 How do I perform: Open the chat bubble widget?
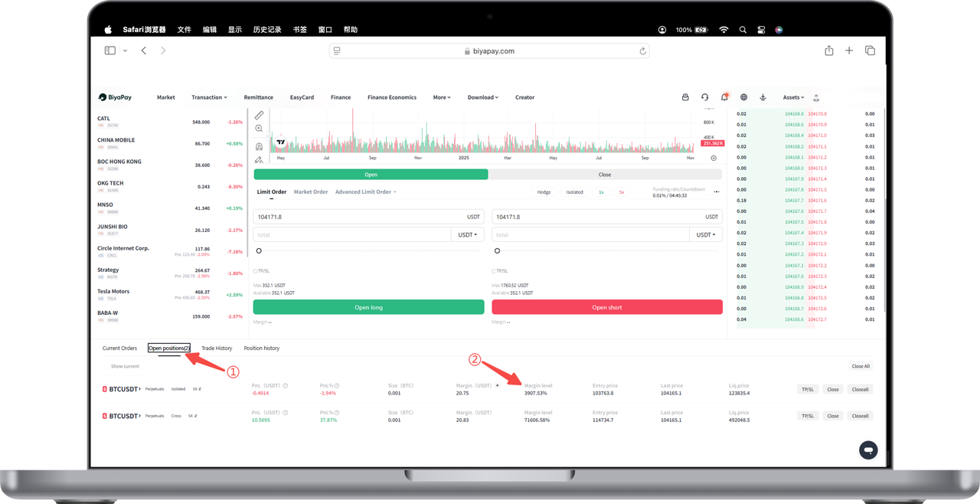pos(867,450)
